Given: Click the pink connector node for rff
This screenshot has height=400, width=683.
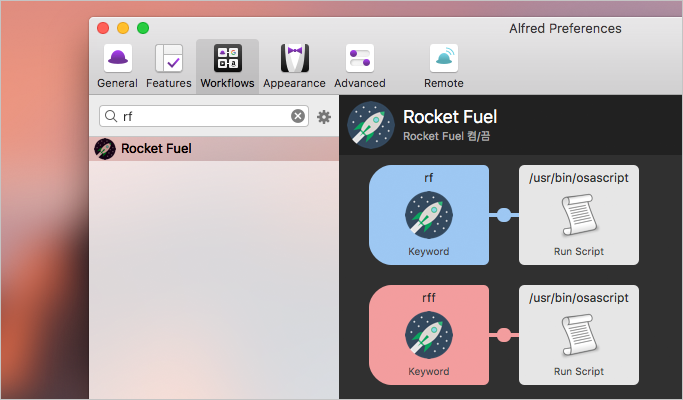Looking at the screenshot, I should pyautogui.click(x=504, y=335).
